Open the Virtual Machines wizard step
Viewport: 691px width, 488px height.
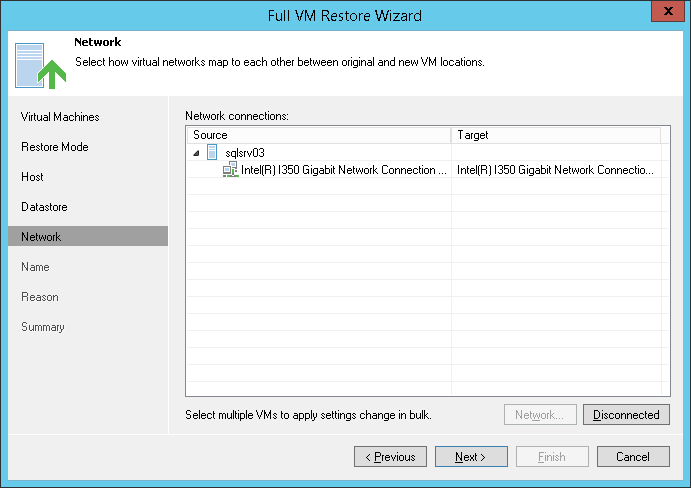(x=60, y=117)
